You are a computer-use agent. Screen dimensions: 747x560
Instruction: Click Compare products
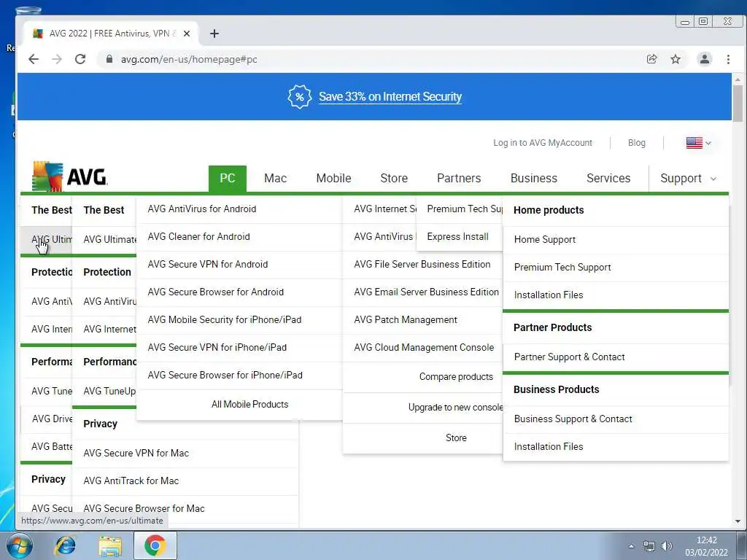pos(456,377)
